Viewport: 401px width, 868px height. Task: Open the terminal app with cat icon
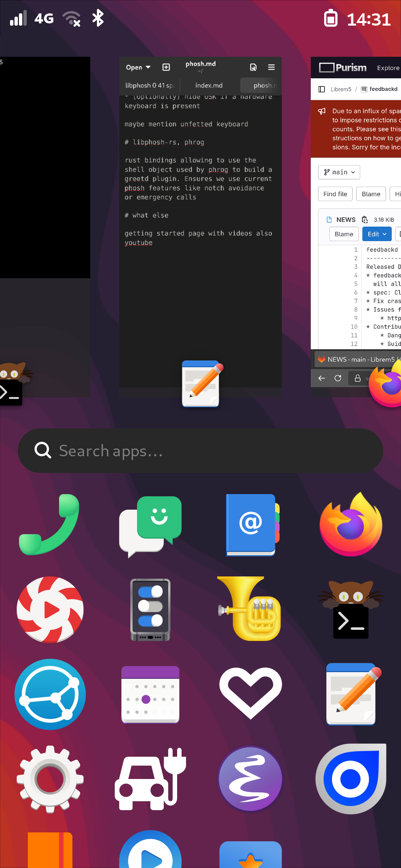coord(351,609)
